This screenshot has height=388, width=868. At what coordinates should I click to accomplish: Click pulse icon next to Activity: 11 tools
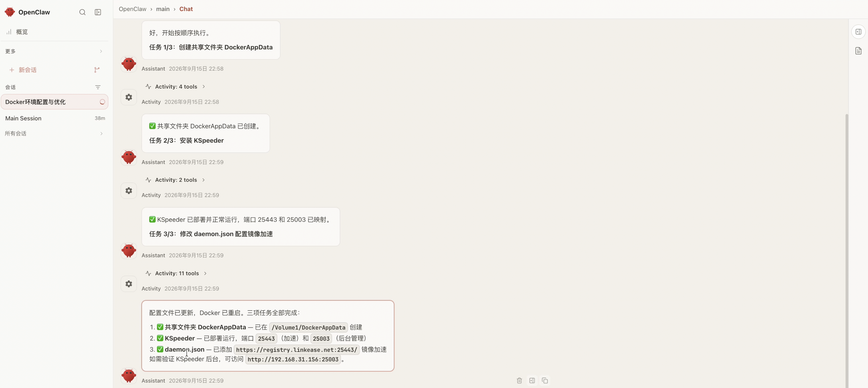148,274
